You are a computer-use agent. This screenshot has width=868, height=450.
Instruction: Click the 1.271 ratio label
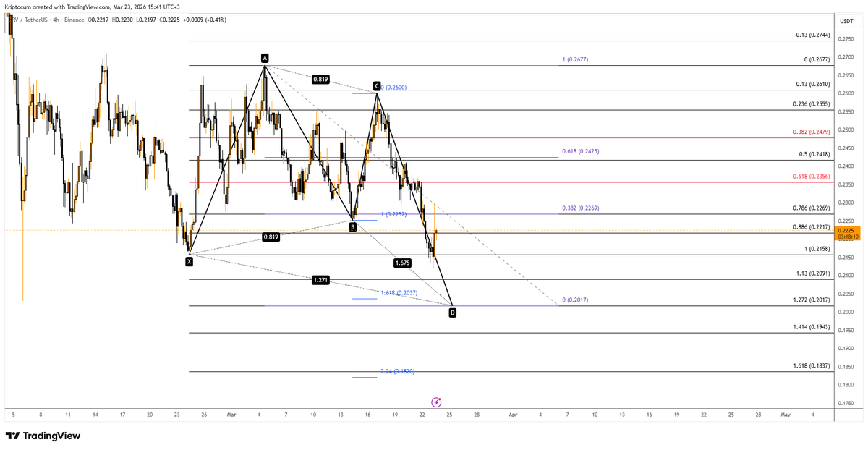tap(321, 279)
